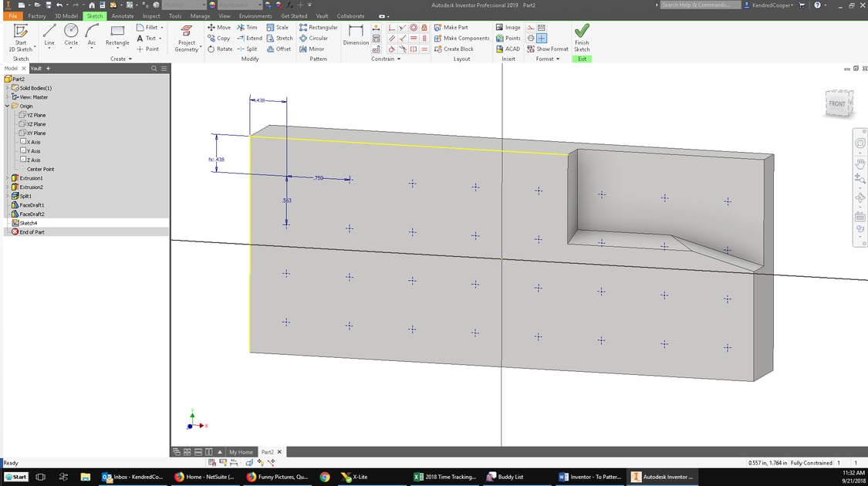
Task: Expand the Constrain panel dropdown
Action: click(x=397, y=59)
